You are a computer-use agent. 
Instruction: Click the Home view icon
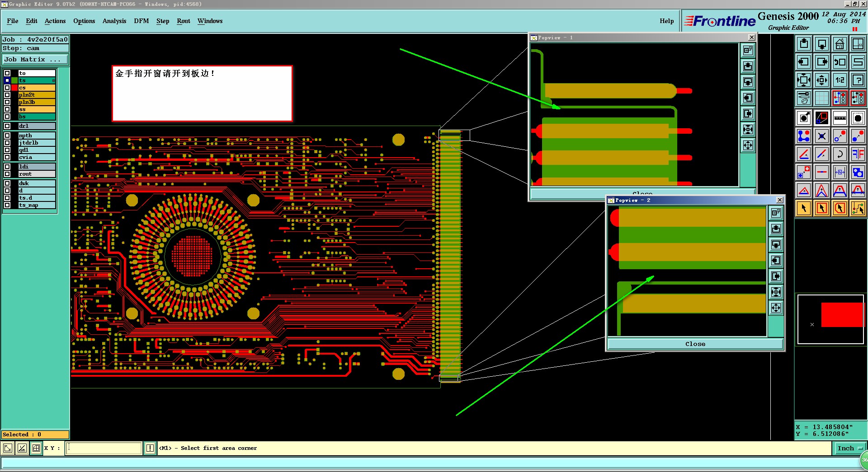coord(840,44)
